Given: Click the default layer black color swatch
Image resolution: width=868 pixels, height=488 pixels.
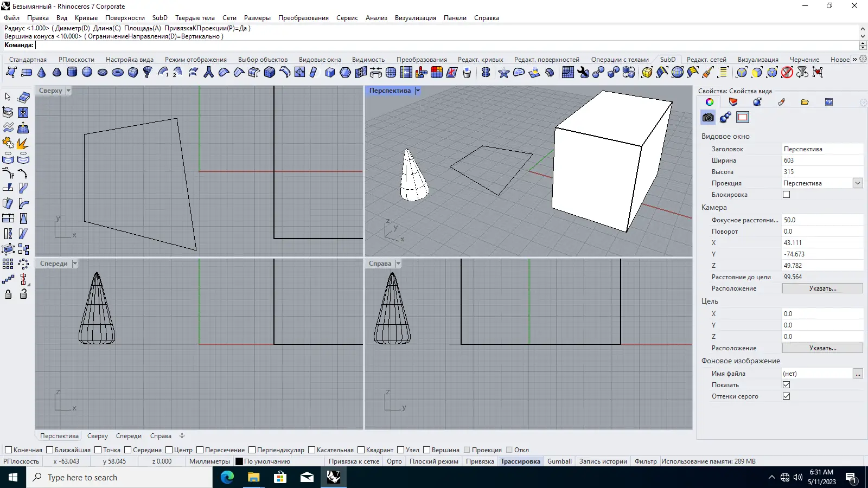Looking at the screenshot, I should pyautogui.click(x=239, y=461).
